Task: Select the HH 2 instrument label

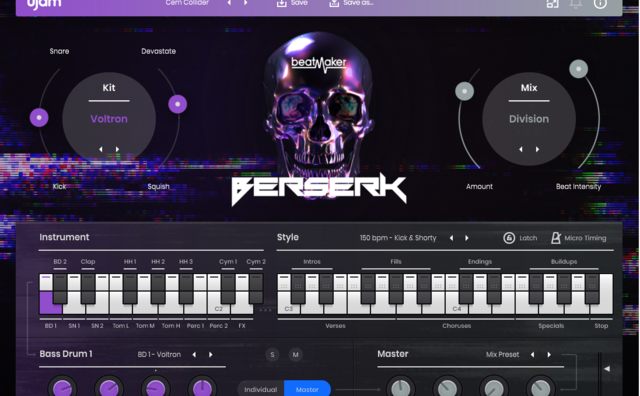Action: [158, 261]
